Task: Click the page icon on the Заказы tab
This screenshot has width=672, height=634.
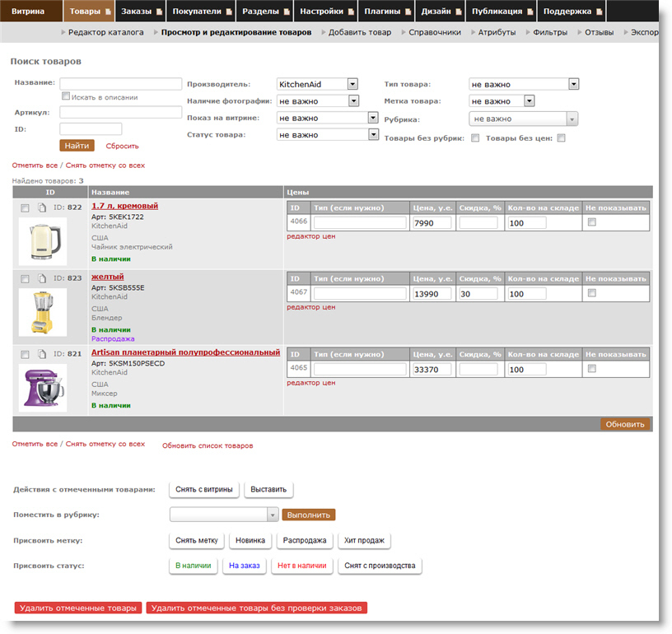Action: [160, 12]
